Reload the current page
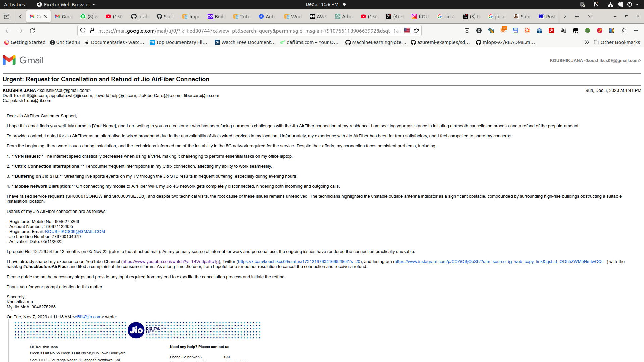 (32, 31)
